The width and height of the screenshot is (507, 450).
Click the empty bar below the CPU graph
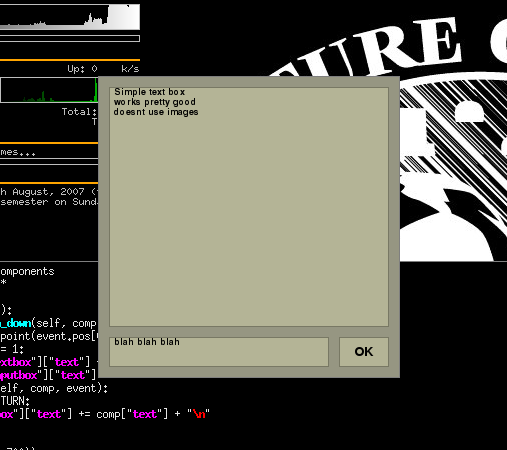click(x=70, y=39)
